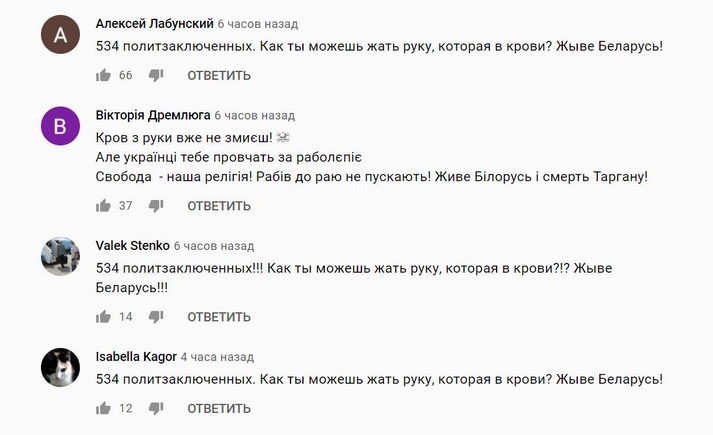Dislike Алексей Лабунский's comment
This screenshot has height=435, width=713.
coord(156,75)
